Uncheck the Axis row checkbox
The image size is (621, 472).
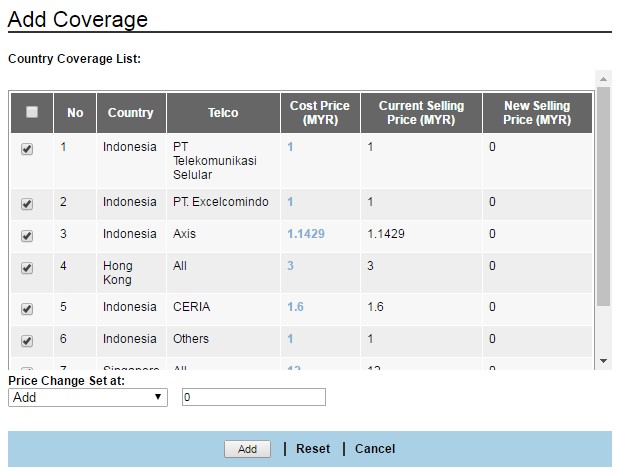(27, 236)
